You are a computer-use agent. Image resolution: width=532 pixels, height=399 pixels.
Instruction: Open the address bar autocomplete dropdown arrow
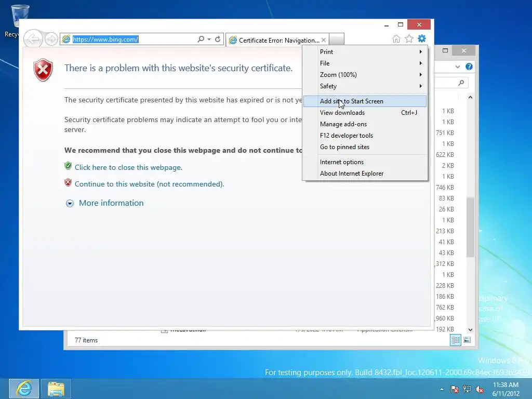click(209, 39)
